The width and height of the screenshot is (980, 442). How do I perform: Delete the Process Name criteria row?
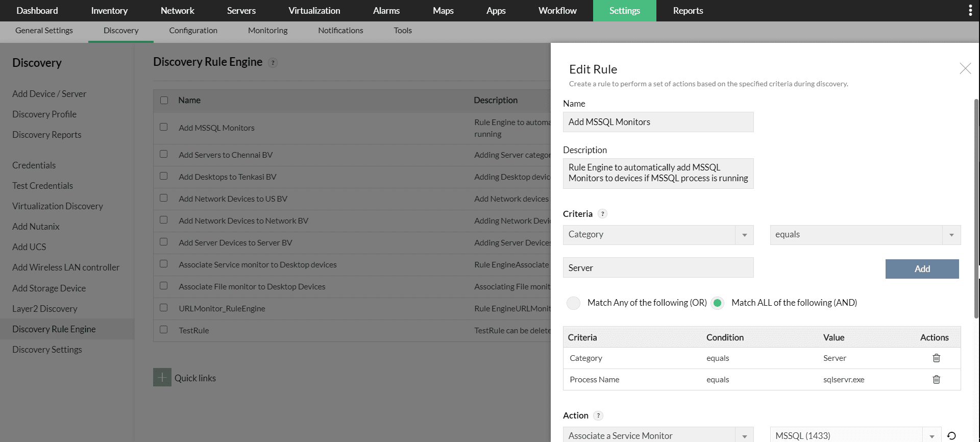(936, 380)
